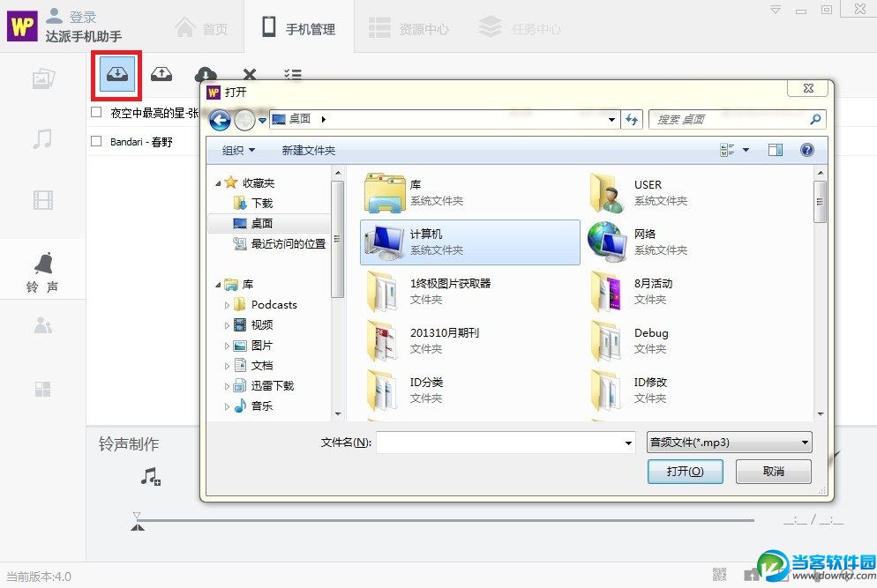The image size is (877, 588).
Task: Collapse the 库 tree node in navigation pane
Action: pos(218,285)
